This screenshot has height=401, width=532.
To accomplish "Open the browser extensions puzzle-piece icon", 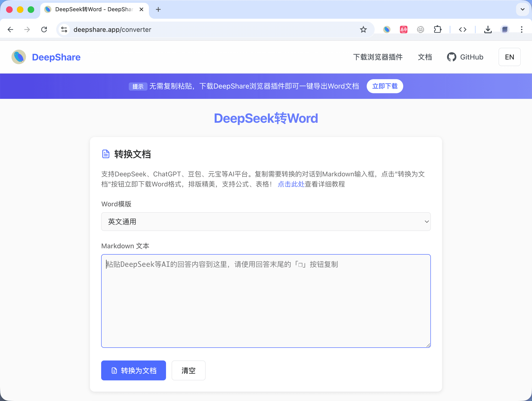I will click(x=438, y=29).
